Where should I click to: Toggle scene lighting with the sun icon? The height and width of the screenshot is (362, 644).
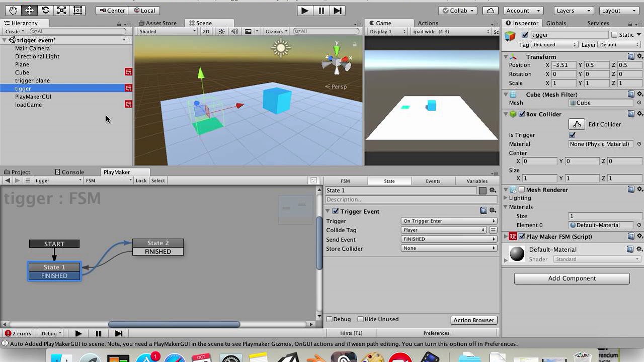pos(221,31)
